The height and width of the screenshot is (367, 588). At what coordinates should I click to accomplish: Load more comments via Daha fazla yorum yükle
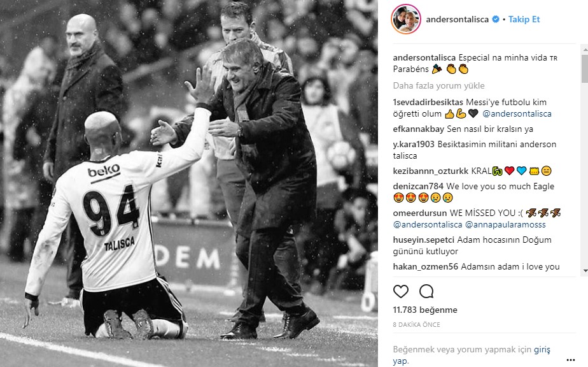[438, 85]
